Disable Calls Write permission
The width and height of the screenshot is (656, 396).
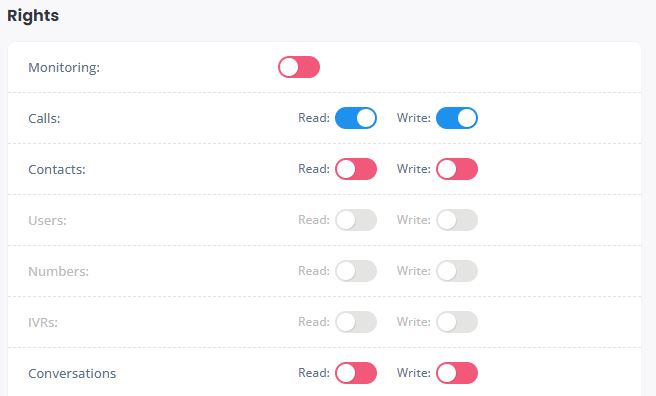(x=457, y=118)
